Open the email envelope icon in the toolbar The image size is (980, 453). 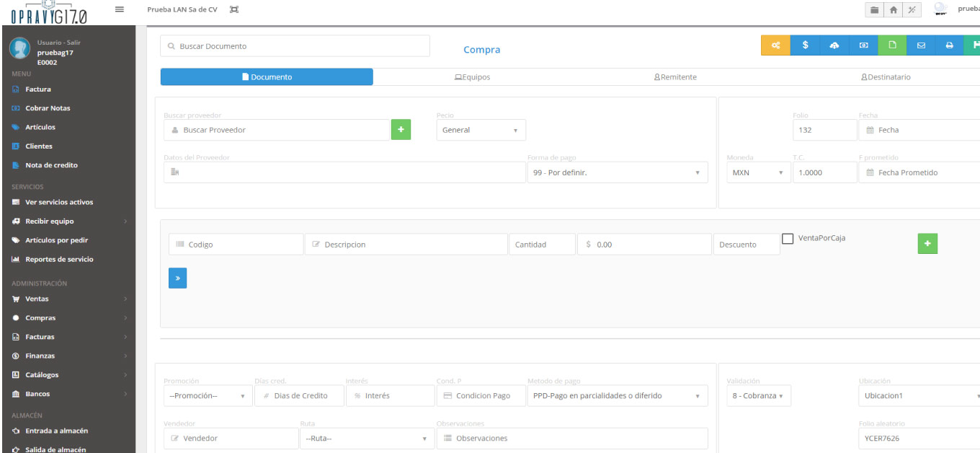[920, 45]
